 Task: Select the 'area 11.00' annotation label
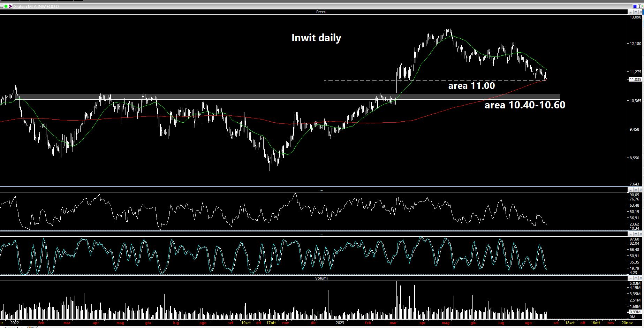(x=471, y=85)
